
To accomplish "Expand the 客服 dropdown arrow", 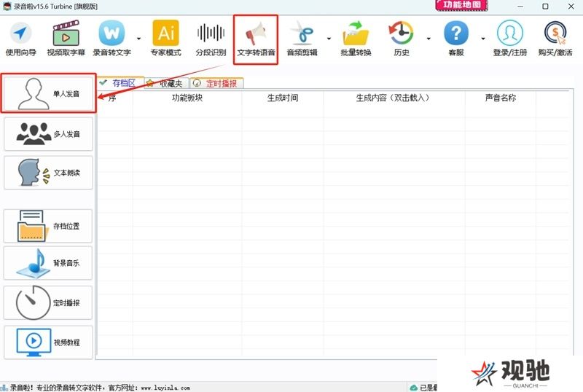I will pyautogui.click(x=482, y=39).
